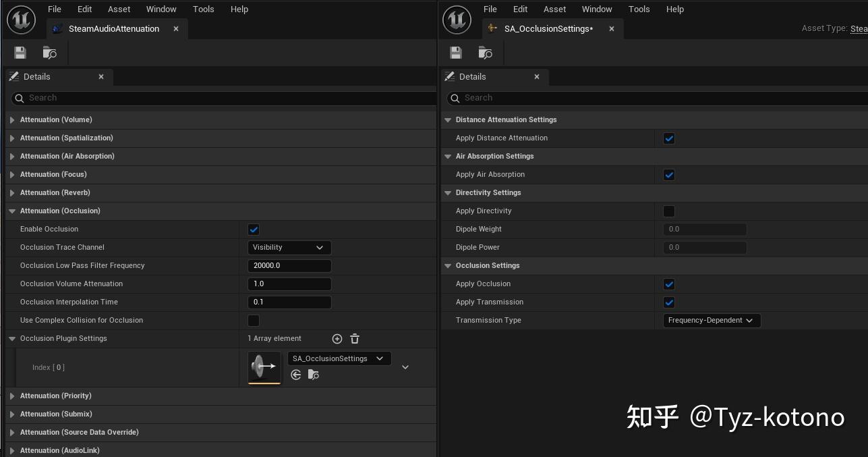
Task: Open the Asset menu in the left editor
Action: point(119,9)
